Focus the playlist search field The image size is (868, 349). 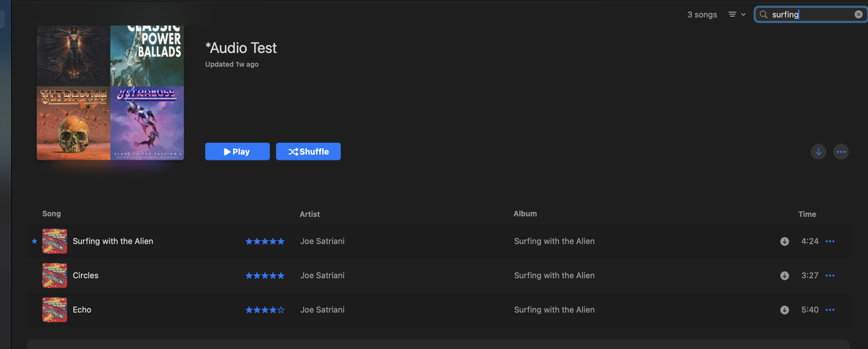[811, 14]
